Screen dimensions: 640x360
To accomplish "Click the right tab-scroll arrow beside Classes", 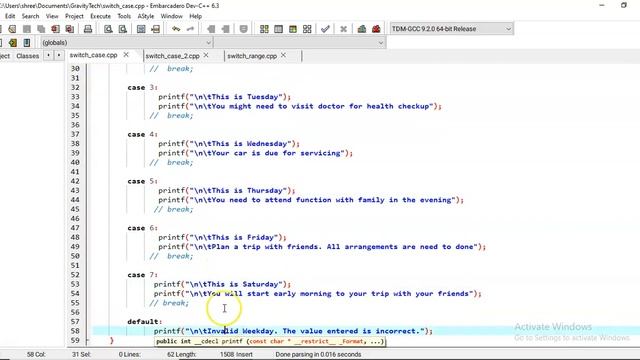I will coord(59,55).
